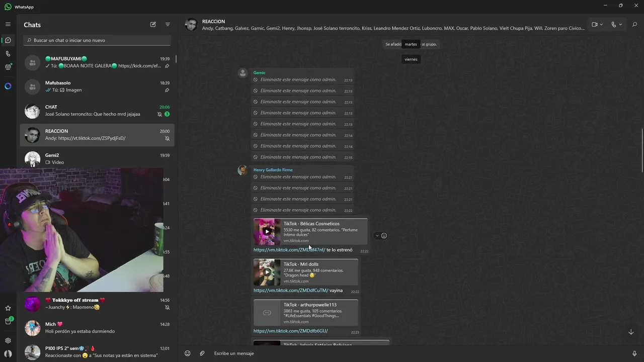Open the vm.tiktok.com/ZMDdf47nf link
Image resolution: width=644 pixels, height=362 pixels.
tap(289, 250)
